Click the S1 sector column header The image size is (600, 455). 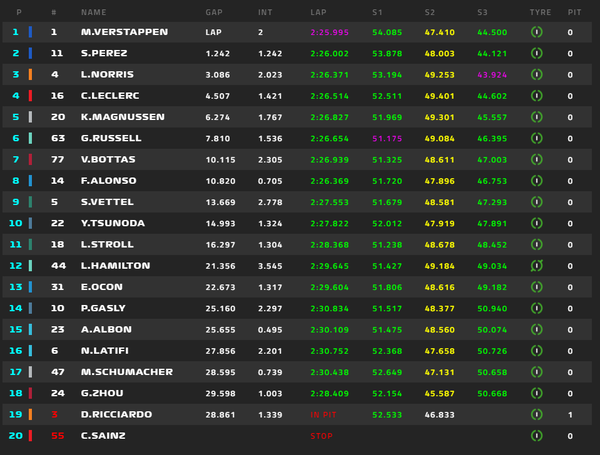(377, 12)
